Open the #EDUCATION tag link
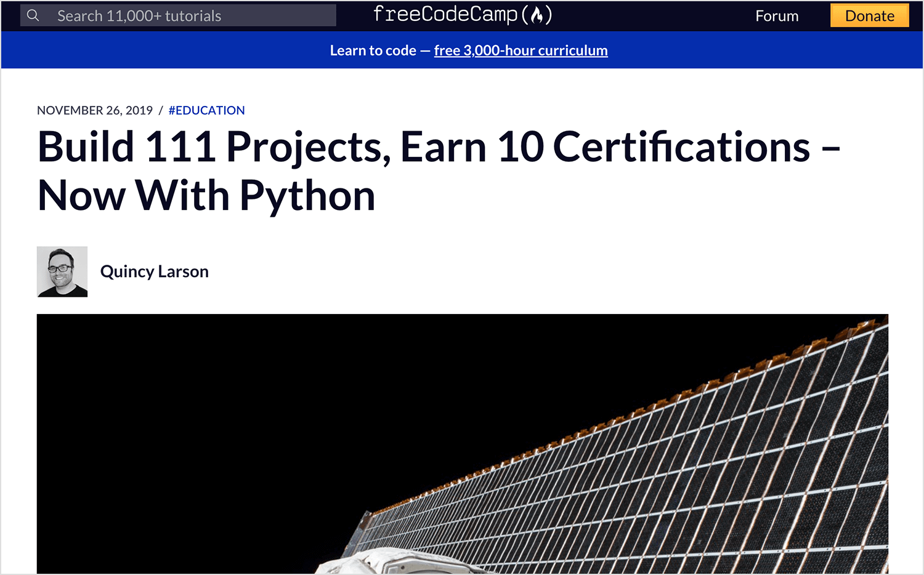The height and width of the screenshot is (575, 924). [206, 110]
